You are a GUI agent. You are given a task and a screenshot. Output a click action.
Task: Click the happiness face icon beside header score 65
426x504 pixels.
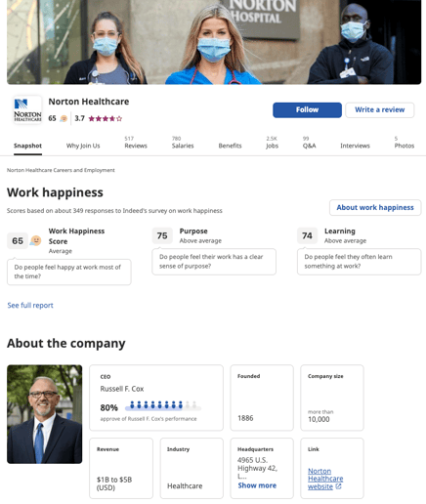(64, 118)
